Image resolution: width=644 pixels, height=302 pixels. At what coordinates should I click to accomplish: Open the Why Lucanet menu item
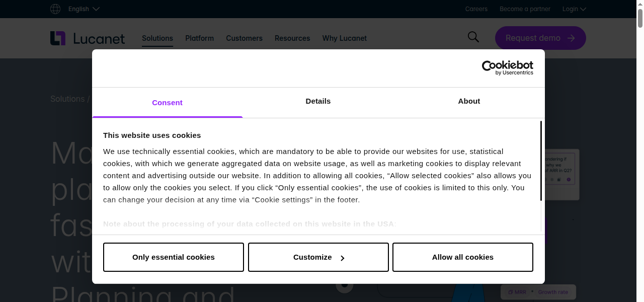click(x=344, y=38)
